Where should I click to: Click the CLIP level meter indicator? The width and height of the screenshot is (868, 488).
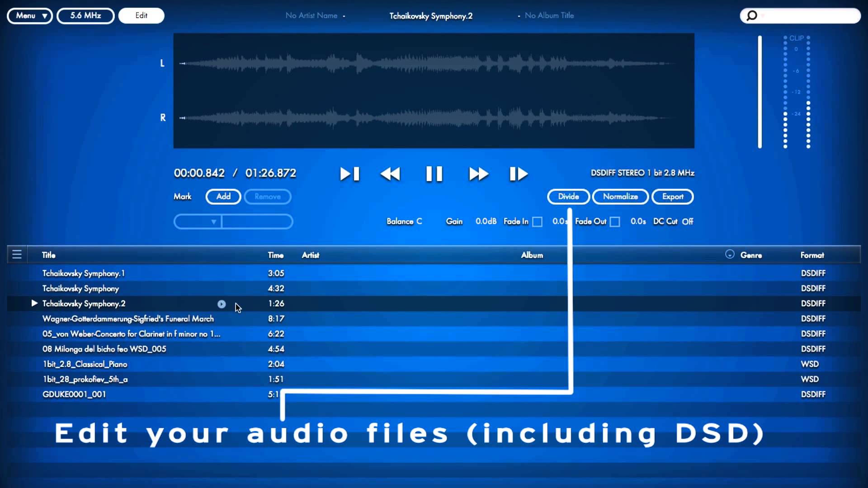click(797, 38)
